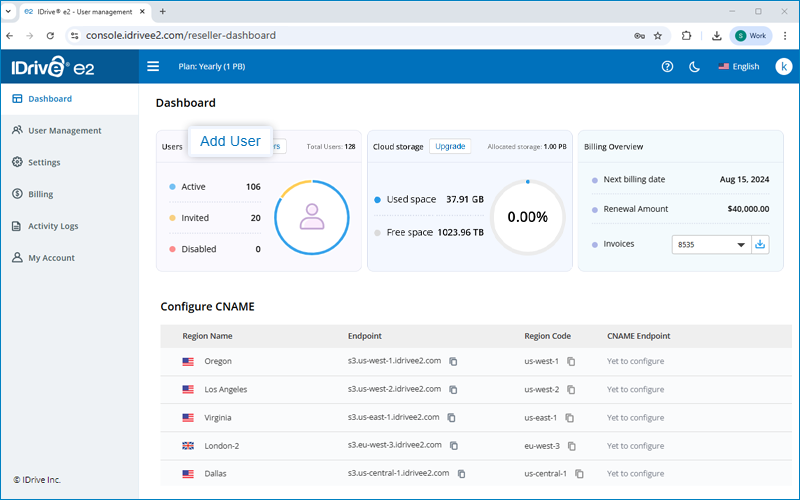
Task: Click Yet to configure for Oregon
Action: pos(635,361)
